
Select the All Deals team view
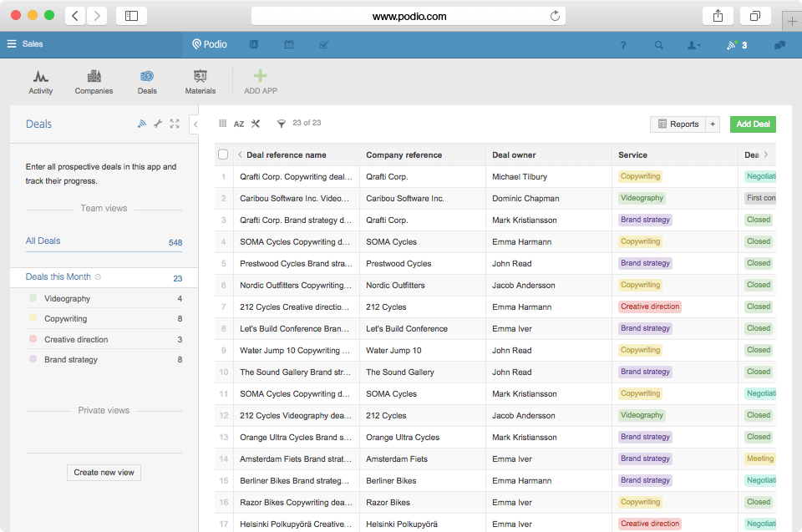point(43,241)
